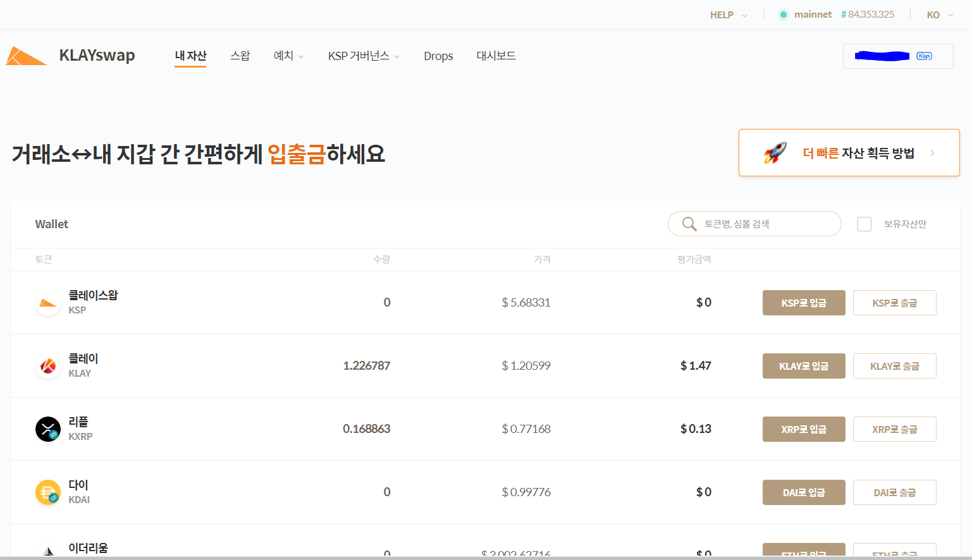Click the 가격 column header
This screenshot has height=560, width=972.
point(542,259)
